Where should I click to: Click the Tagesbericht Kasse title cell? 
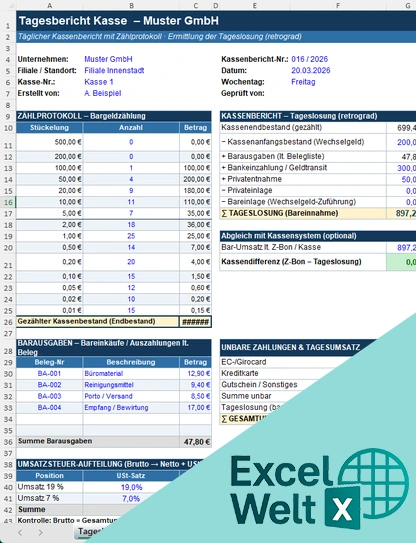(x=119, y=21)
